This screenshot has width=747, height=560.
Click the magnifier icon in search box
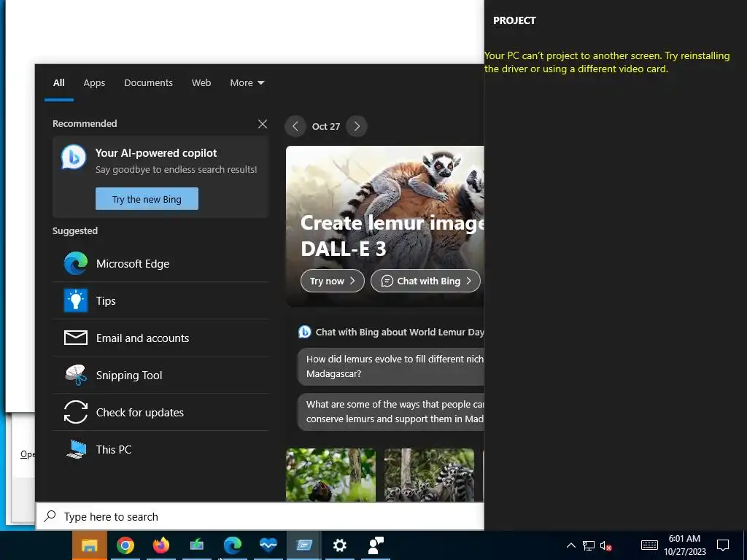50,516
